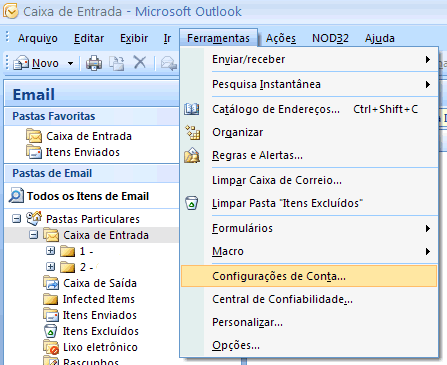Open the Ajuda menu
Viewport: 447px width, 365px height.
(380, 38)
